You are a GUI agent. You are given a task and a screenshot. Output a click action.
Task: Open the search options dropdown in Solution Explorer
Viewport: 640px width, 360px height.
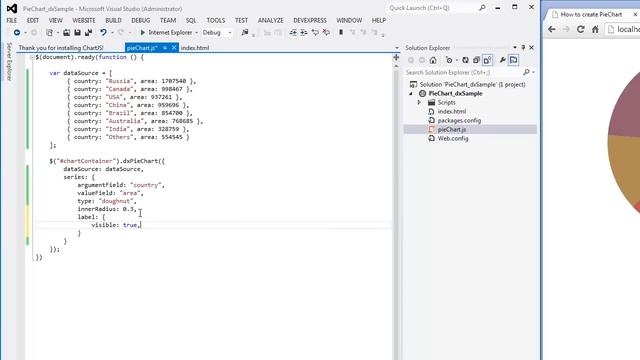(533, 72)
